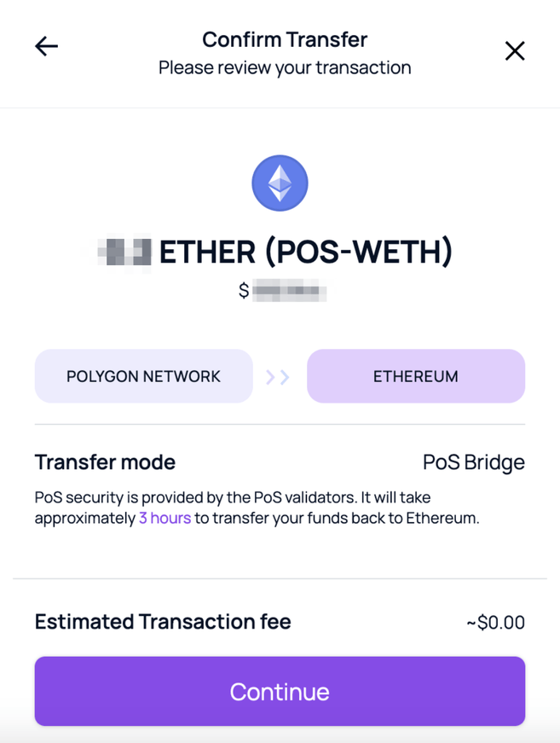Click the double chevron between networks
The width and height of the screenshot is (560, 743).
click(279, 376)
